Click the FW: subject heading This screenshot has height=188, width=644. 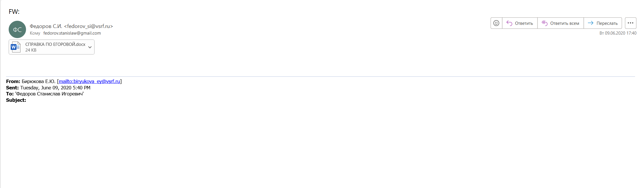pos(14,12)
